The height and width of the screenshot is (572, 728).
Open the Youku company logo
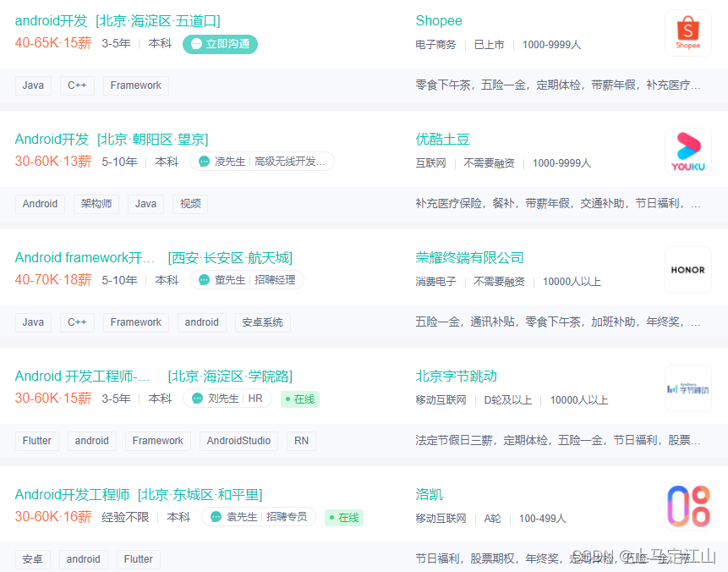(x=688, y=151)
